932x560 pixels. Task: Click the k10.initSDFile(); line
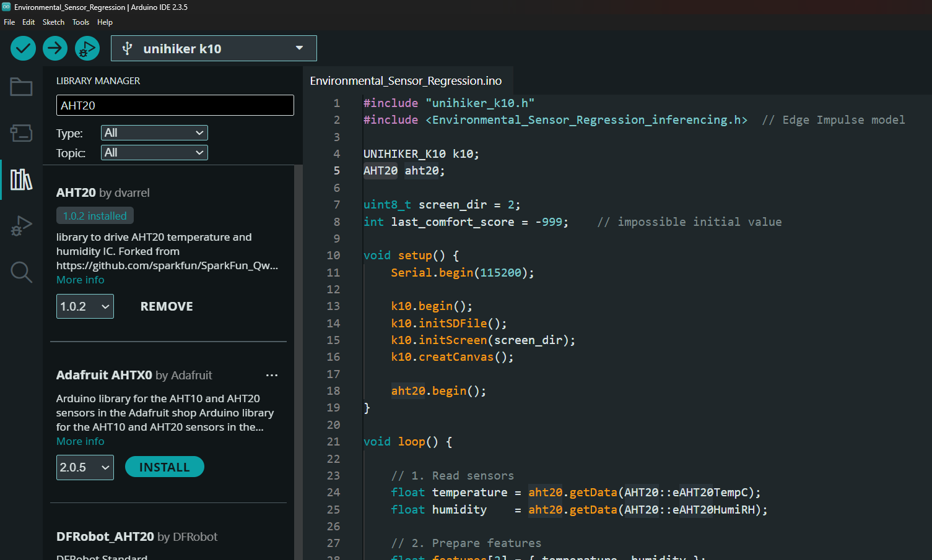[449, 324]
